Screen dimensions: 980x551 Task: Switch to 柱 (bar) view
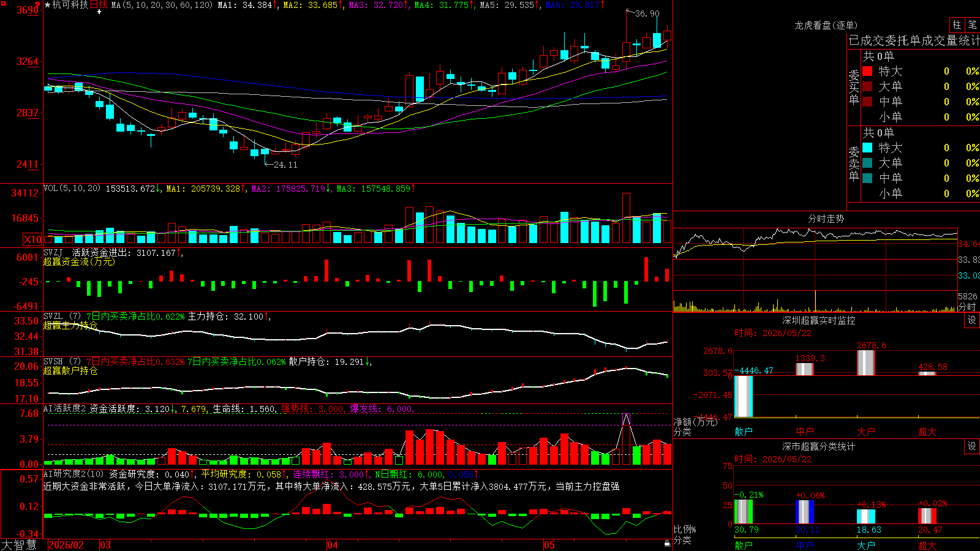(957, 25)
